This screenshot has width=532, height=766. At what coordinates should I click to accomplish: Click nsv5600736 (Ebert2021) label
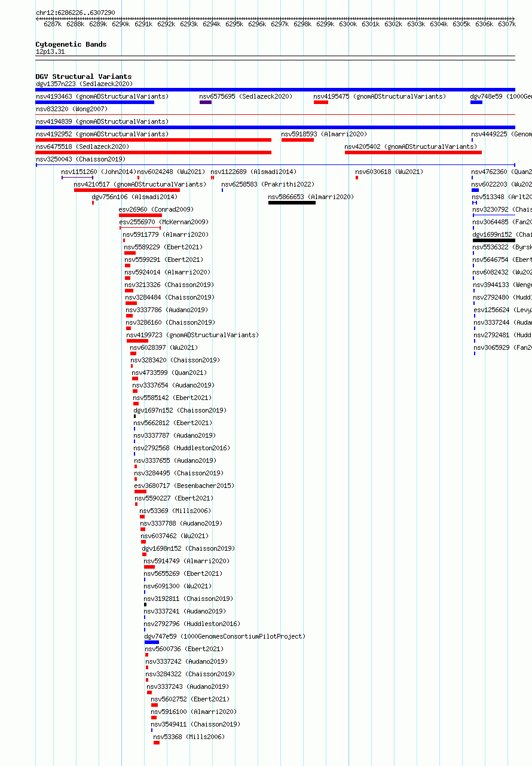click(x=184, y=649)
